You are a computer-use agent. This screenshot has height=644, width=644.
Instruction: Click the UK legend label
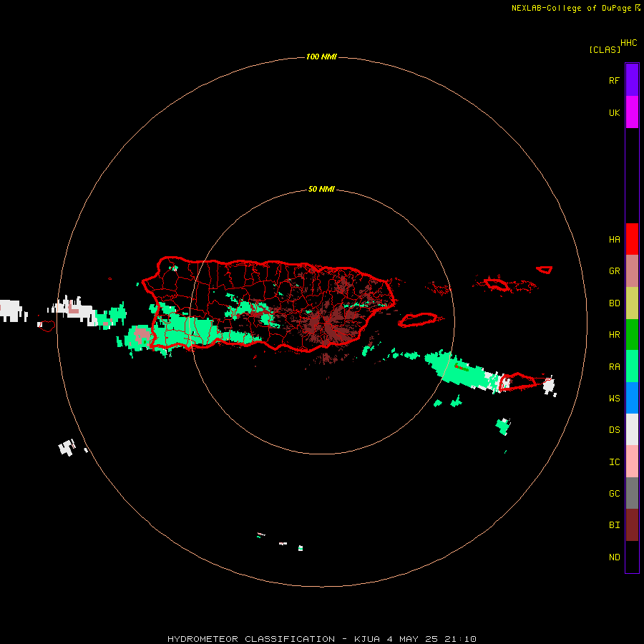point(614,113)
